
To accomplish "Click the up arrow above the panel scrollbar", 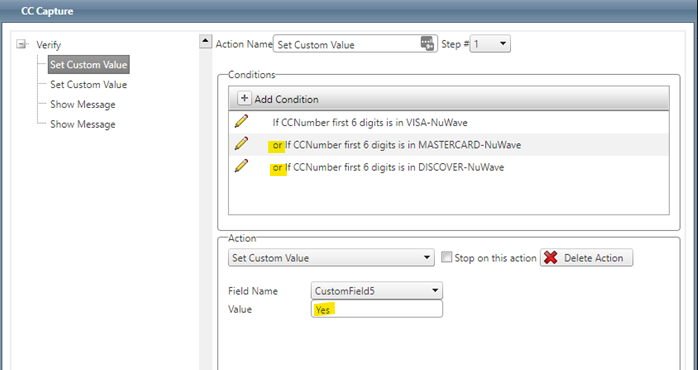I will coord(205,41).
